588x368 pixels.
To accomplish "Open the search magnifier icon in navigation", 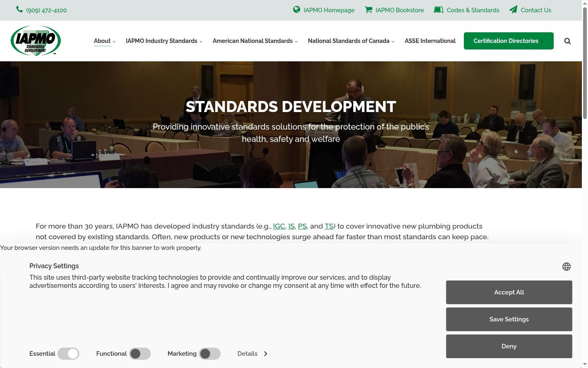I will coord(568,41).
